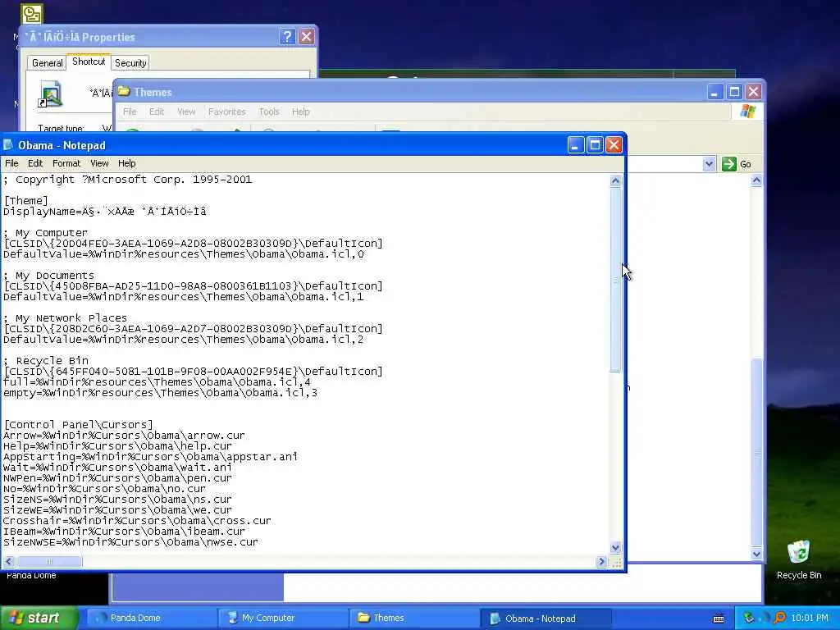840x630 pixels.
Task: Click the Panda Dome desktop icon label
Action: (x=31, y=575)
